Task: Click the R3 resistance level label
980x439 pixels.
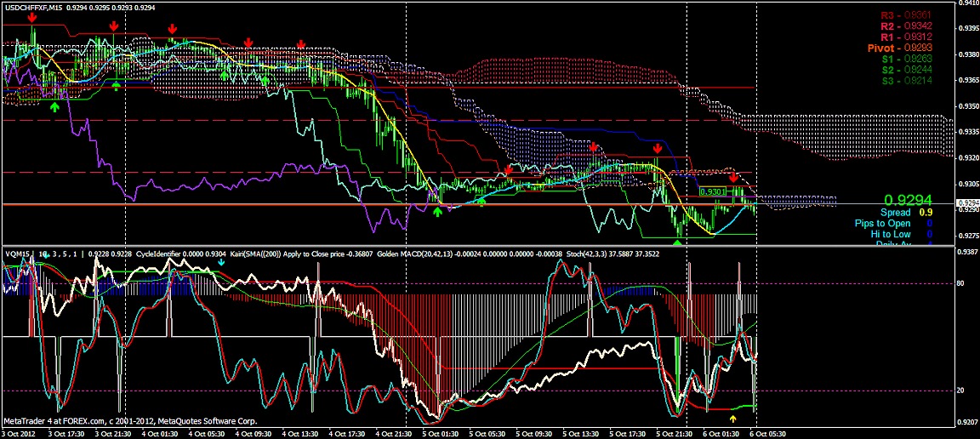Action: pyautogui.click(x=905, y=15)
